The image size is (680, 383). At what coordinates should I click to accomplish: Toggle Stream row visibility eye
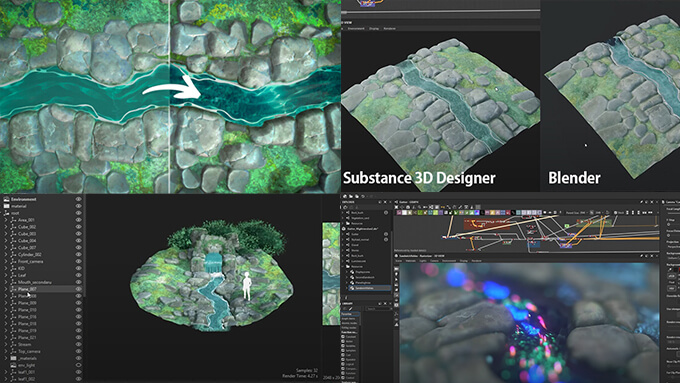[78, 344]
